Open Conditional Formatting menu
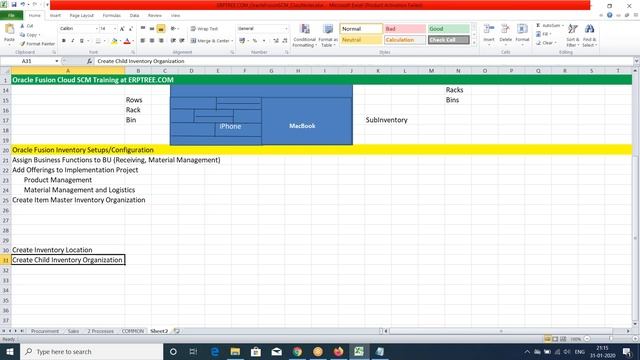Viewport: 640px width, 360px height. (304, 36)
